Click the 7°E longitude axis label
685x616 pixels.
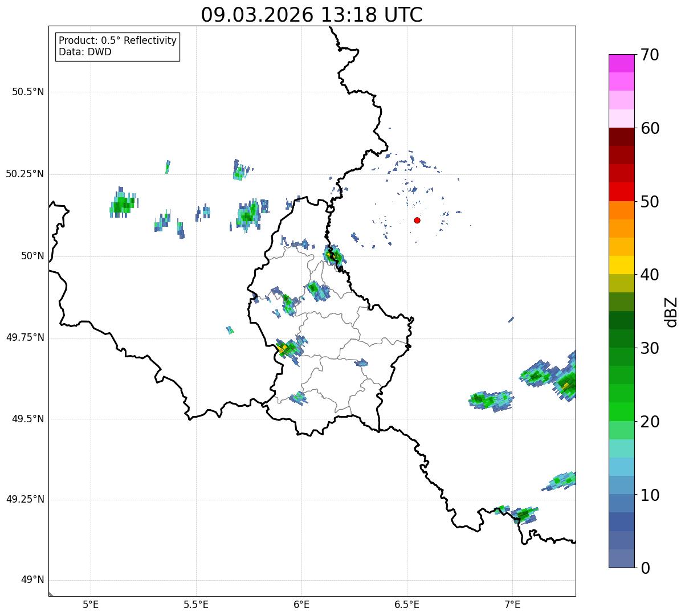[x=512, y=604]
